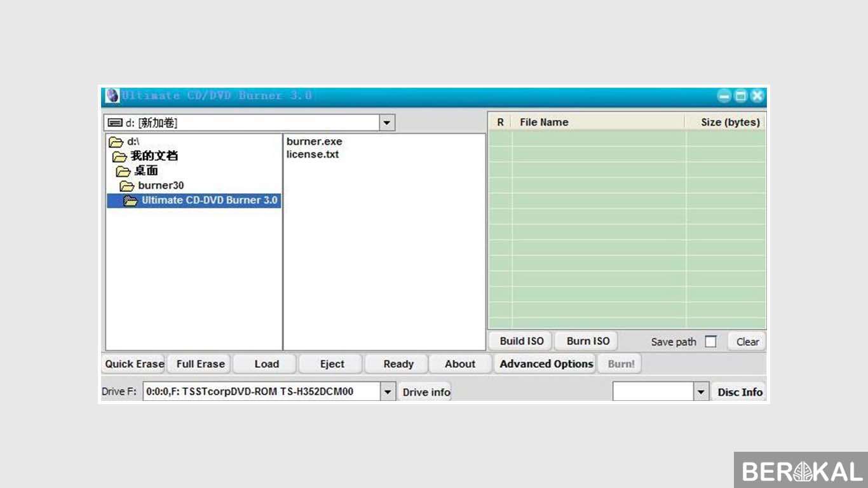
Task: Click the R column header
Action: click(500, 122)
